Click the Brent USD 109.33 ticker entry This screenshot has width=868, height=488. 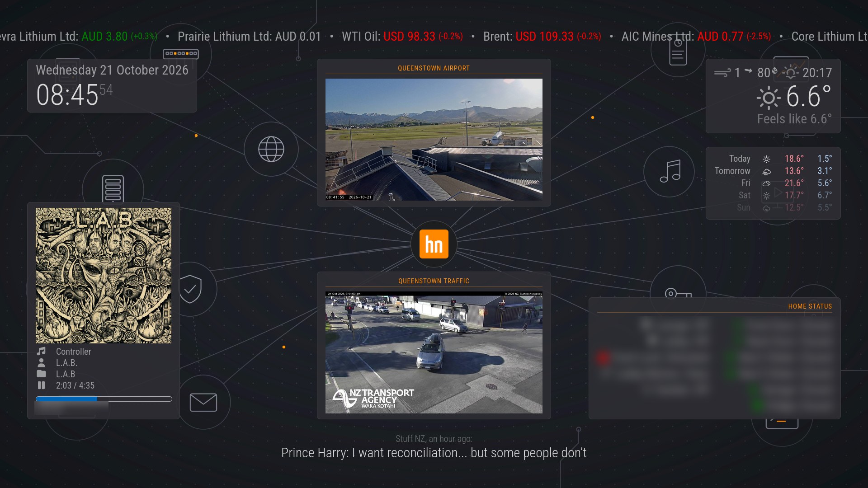pos(542,36)
